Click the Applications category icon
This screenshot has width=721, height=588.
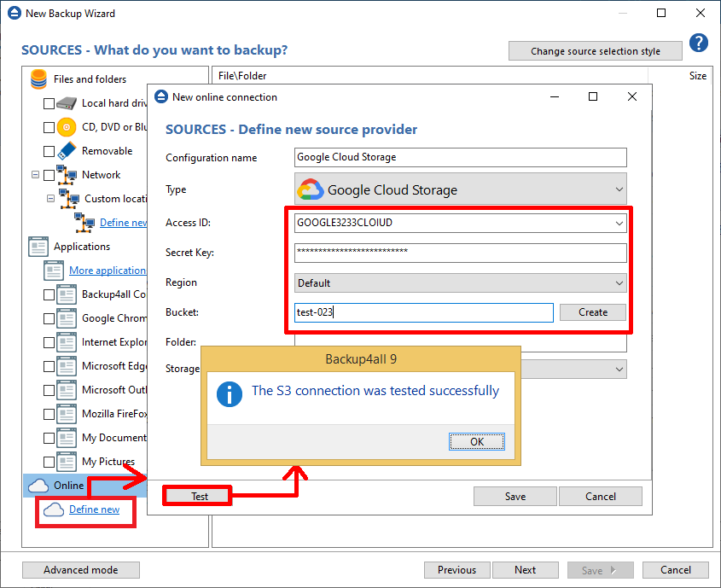[38, 247]
